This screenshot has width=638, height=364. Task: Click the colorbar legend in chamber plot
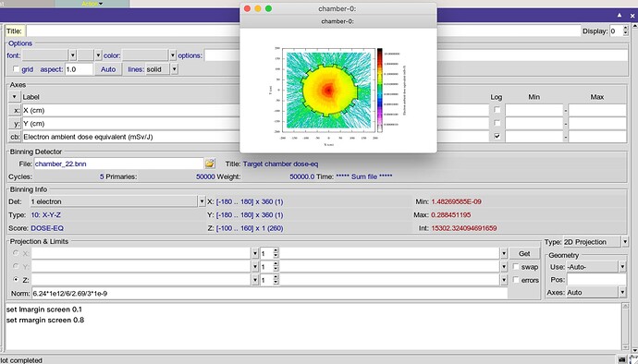pos(380,90)
